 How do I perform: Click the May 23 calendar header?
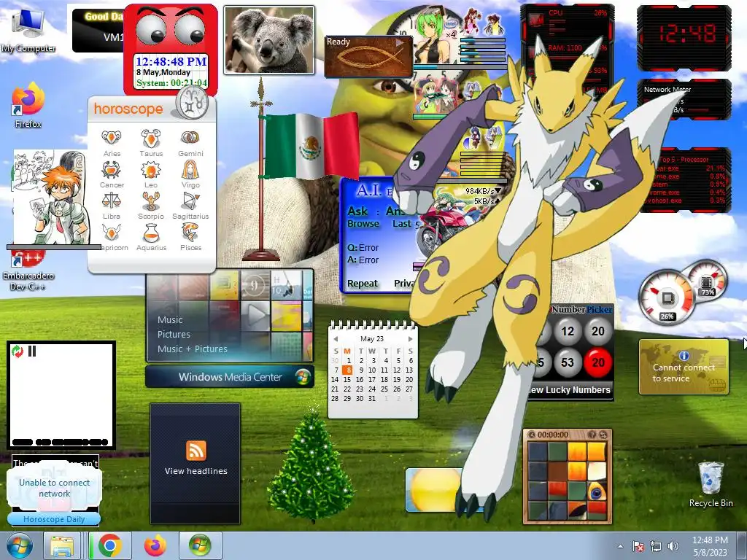click(x=372, y=339)
